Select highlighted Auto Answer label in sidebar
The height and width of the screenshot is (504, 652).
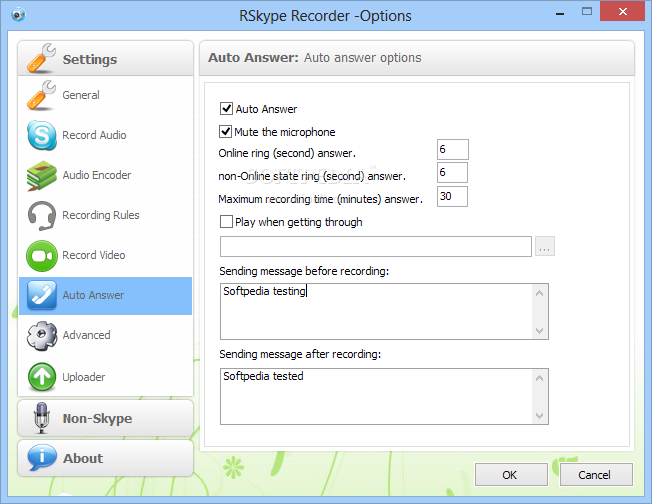point(93,295)
